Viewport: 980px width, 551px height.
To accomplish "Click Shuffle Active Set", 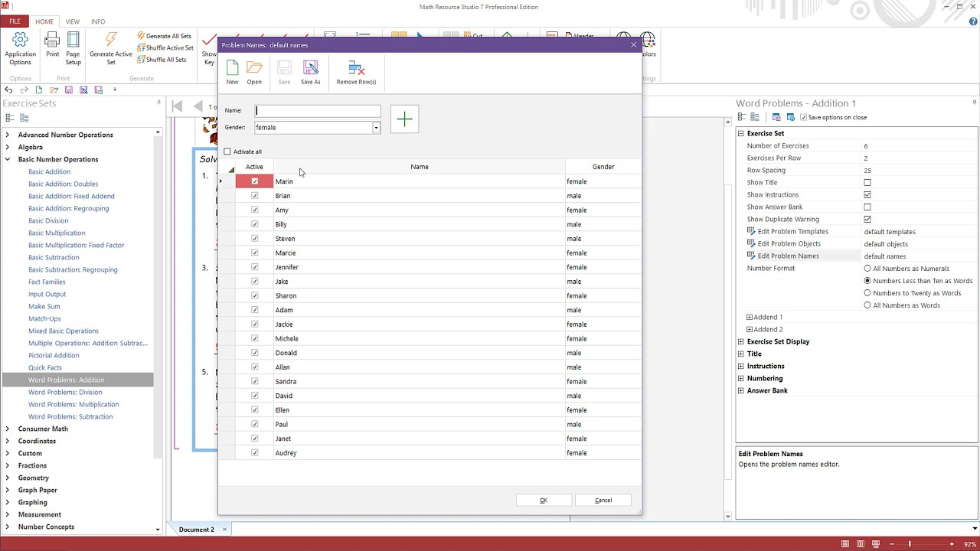I will pos(165,47).
